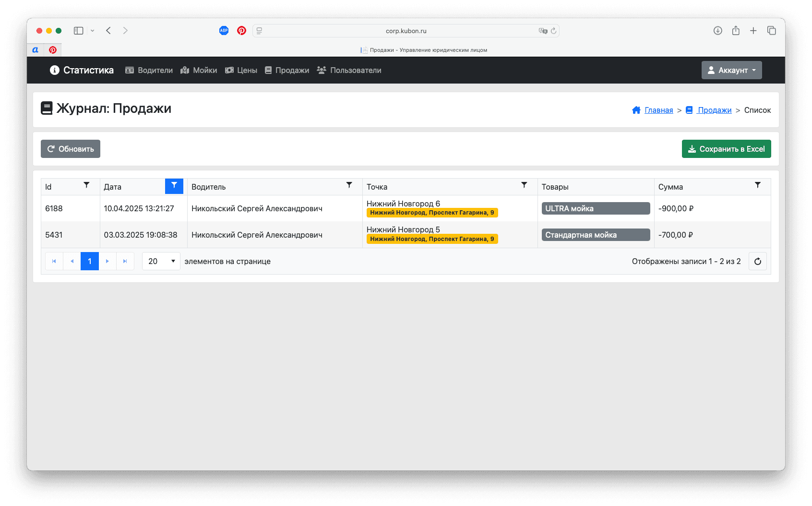This screenshot has height=506, width=812.
Task: Click the Safari downloads icon
Action: (717, 31)
